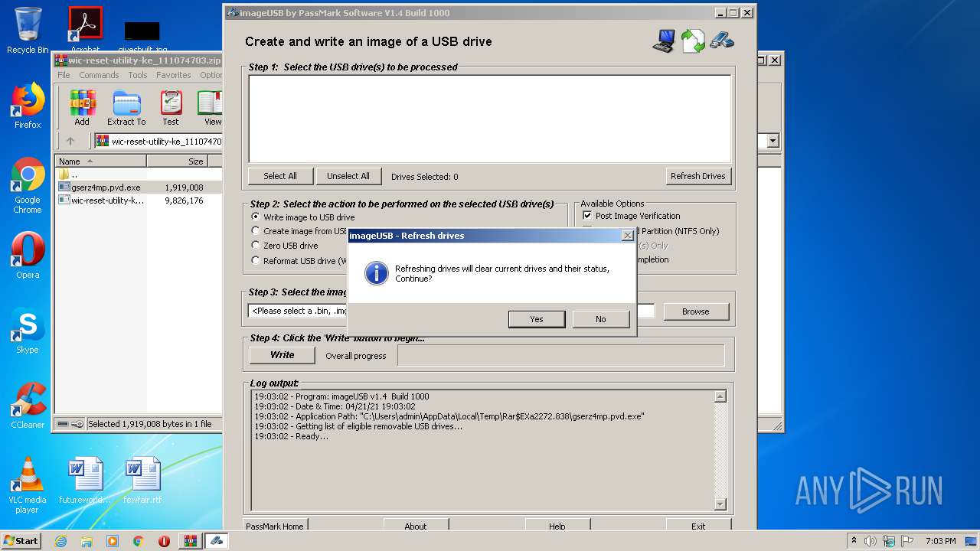This screenshot has height=551, width=980.
Task: Sort WinRAR list by Name column
Action: pos(101,161)
